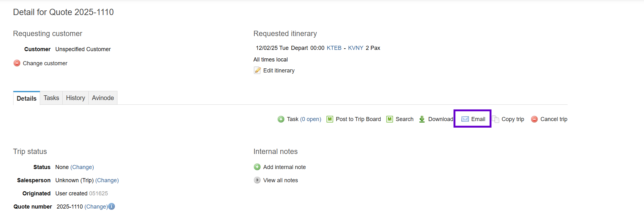
Task: Click the Copy trip pages icon
Action: click(496, 119)
